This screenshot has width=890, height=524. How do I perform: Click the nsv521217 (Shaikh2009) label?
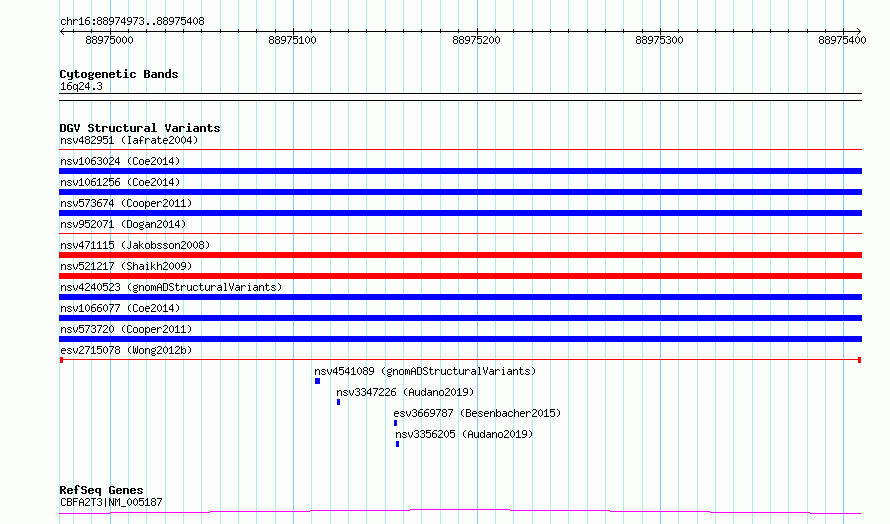[x=126, y=266]
